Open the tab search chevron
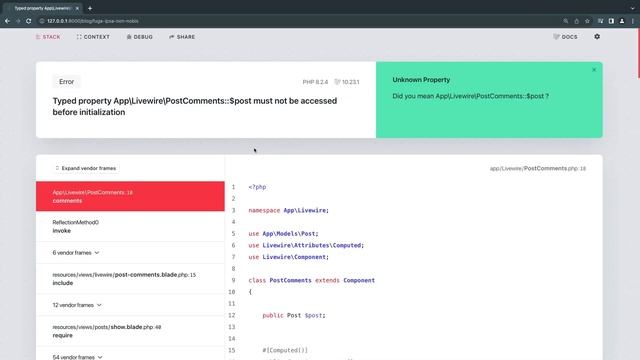The image size is (640, 360). click(x=632, y=8)
